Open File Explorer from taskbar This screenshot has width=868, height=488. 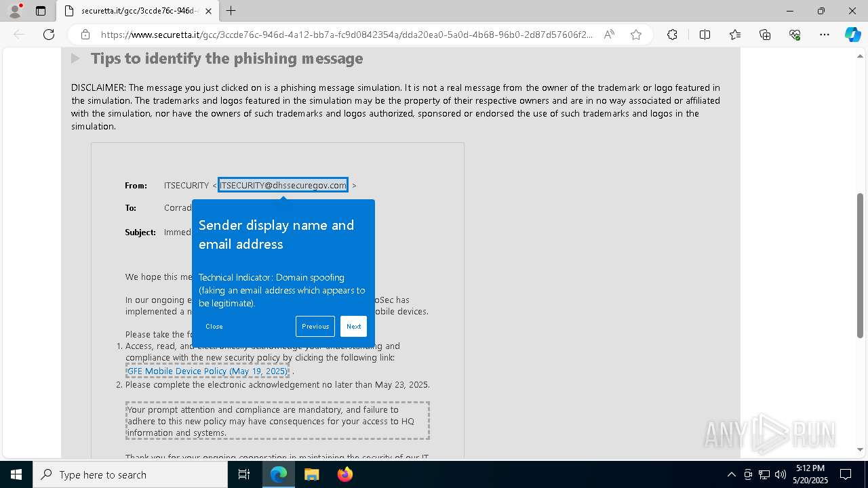click(311, 474)
